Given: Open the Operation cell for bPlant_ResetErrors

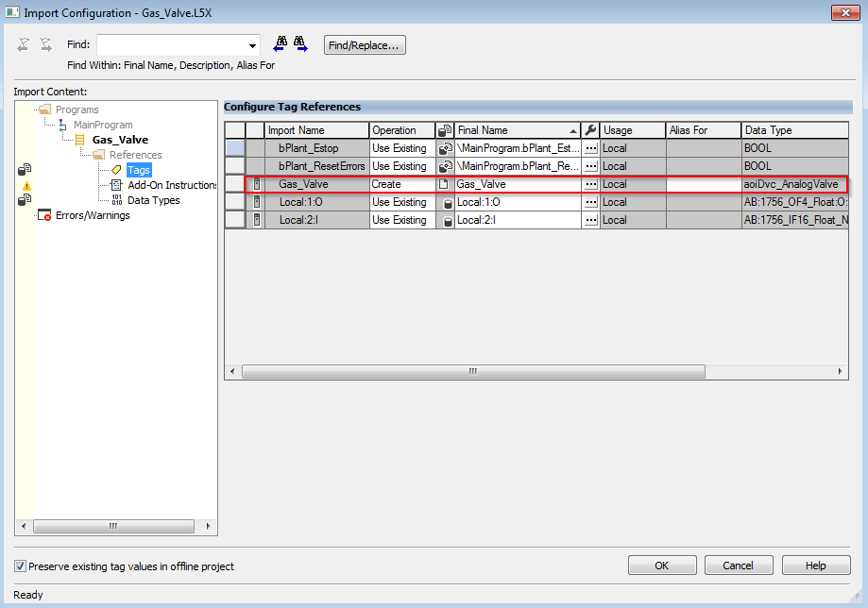Looking at the screenshot, I should tap(402, 166).
